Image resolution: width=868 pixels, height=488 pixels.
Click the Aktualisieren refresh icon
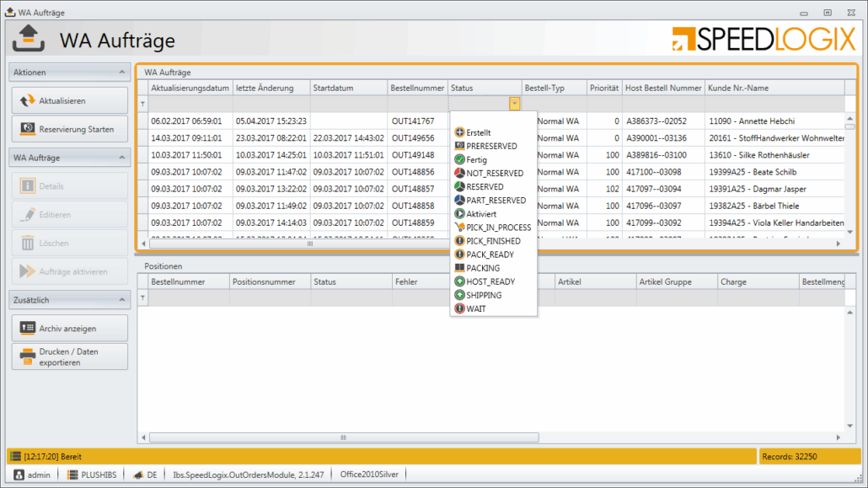pos(27,100)
